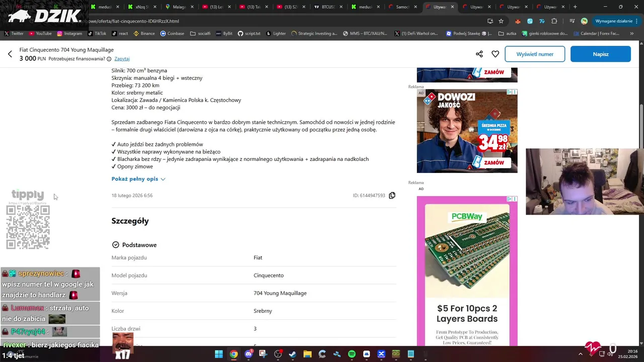Collapse the Podstawowe details section

click(134, 245)
